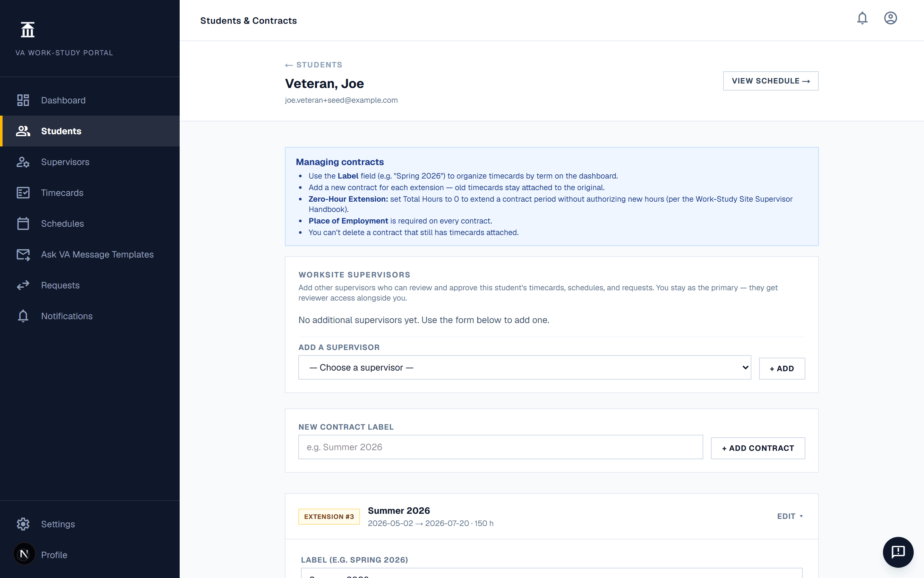Go back via the Students breadcrumb link
This screenshot has height=578, width=924.
313,65
